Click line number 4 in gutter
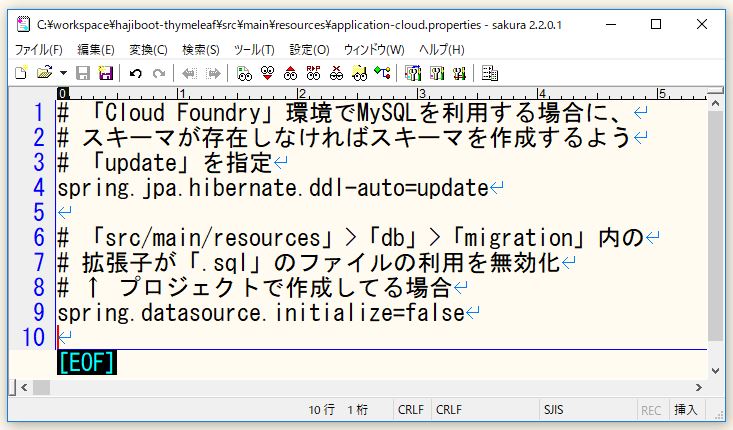 [x=39, y=187]
